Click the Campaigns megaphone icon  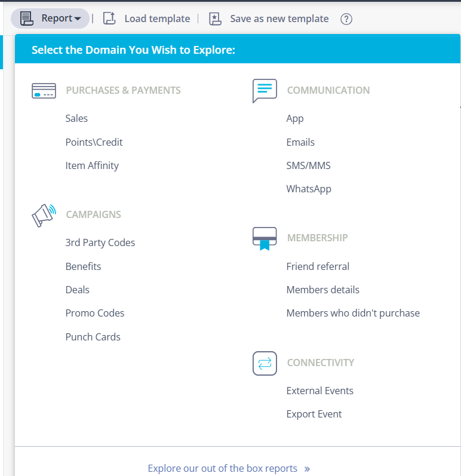(x=44, y=215)
